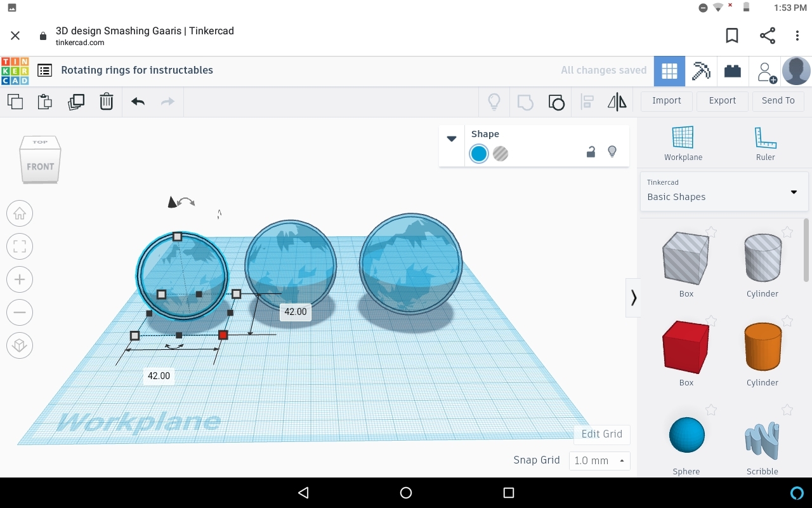Zoom out with the minus button
812x508 pixels.
(20, 312)
